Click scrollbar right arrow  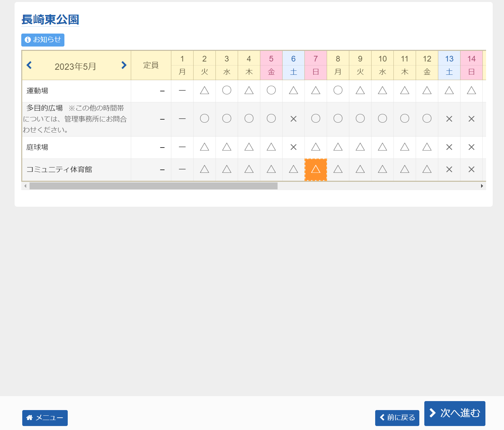[482, 186]
